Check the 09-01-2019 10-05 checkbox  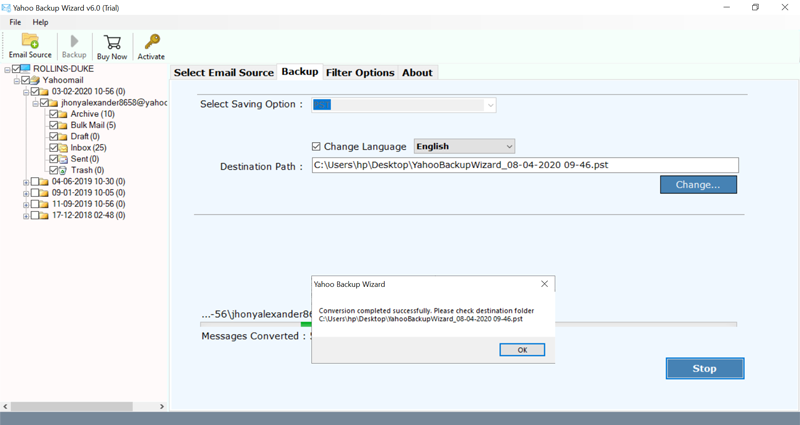coord(35,192)
